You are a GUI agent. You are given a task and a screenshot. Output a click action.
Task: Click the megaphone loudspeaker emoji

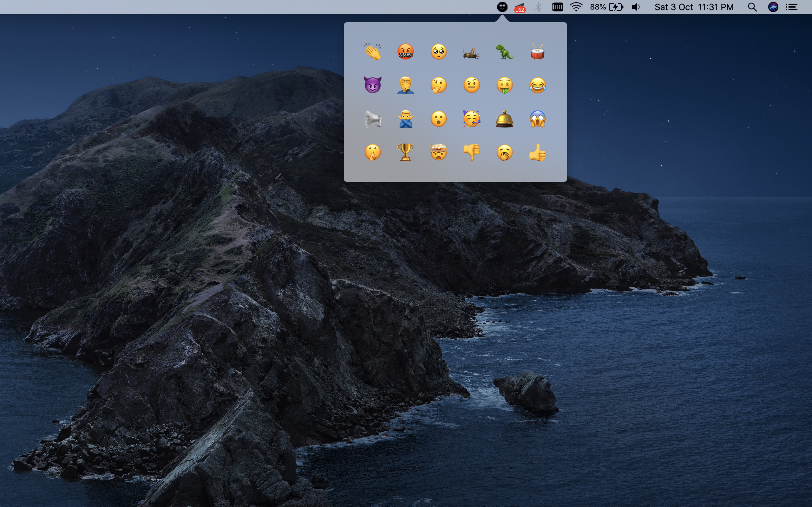372,119
